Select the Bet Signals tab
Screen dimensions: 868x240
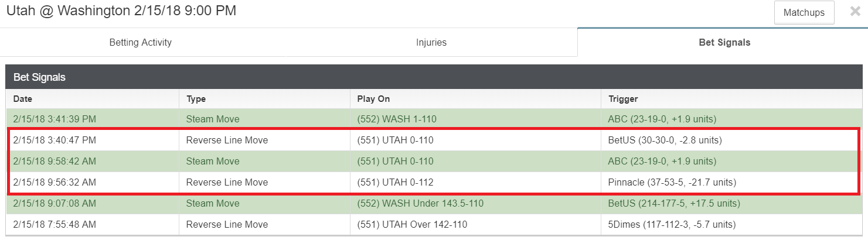[x=724, y=42]
